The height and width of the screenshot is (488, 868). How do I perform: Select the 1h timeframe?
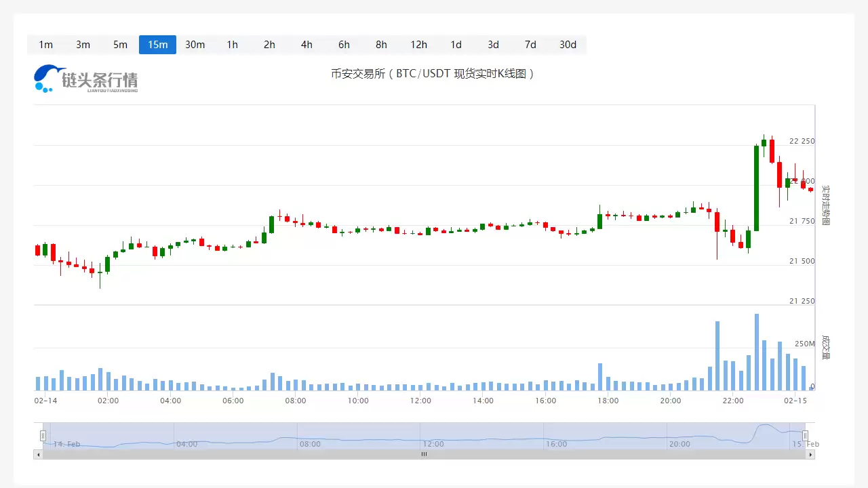pos(232,45)
